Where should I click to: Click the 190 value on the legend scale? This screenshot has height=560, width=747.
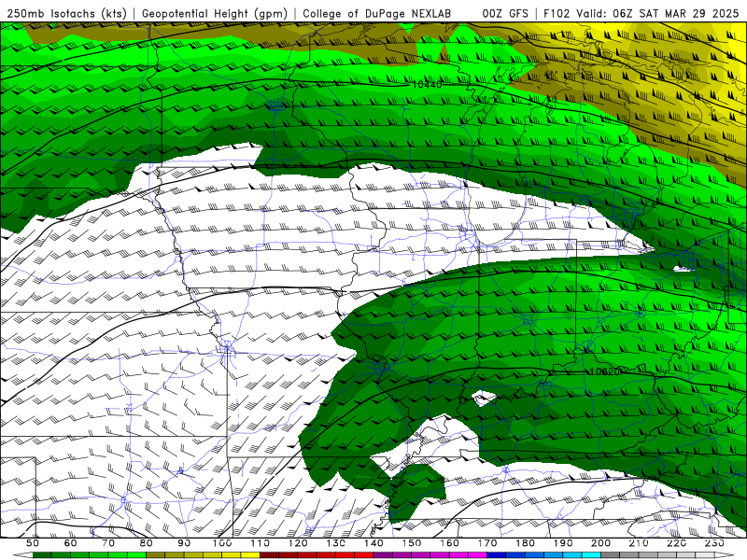click(563, 543)
